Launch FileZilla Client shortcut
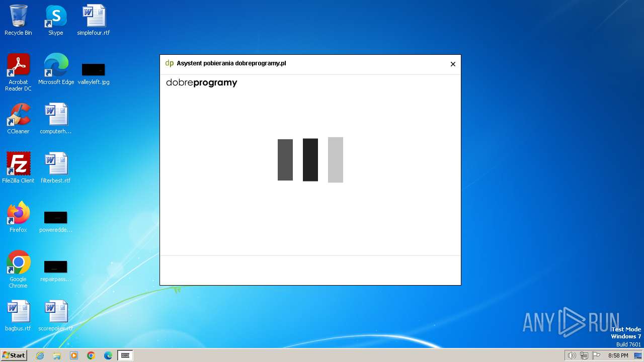 [x=18, y=168]
